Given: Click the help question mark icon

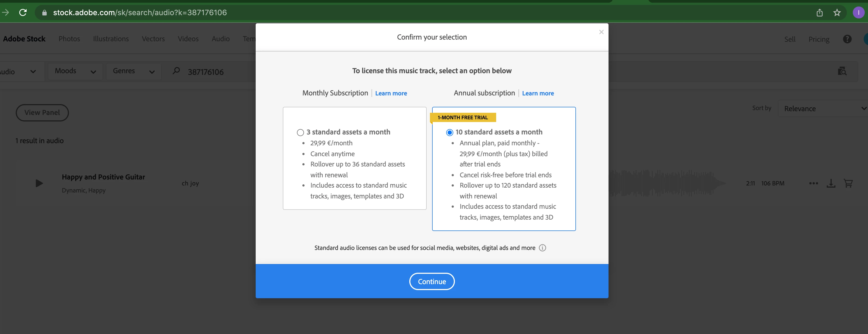Looking at the screenshot, I should 847,39.
